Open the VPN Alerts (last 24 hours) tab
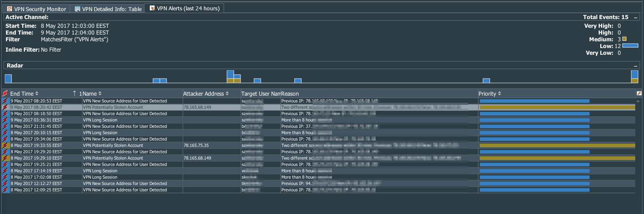The height and width of the screenshot is (214, 644). 188,8
